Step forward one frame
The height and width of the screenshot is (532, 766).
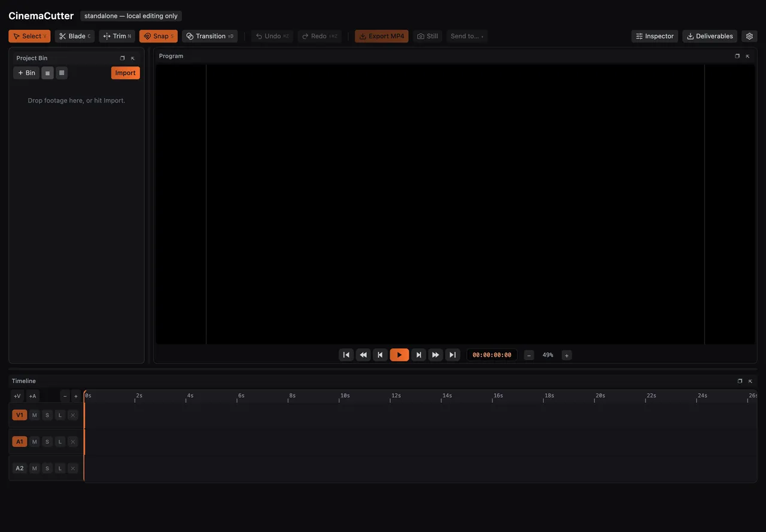point(419,355)
